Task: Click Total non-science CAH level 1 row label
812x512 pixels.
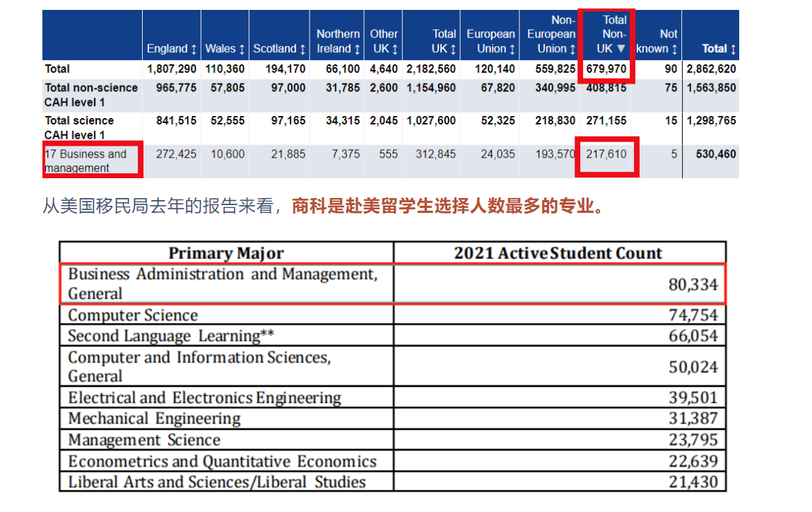Action: pyautogui.click(x=91, y=95)
